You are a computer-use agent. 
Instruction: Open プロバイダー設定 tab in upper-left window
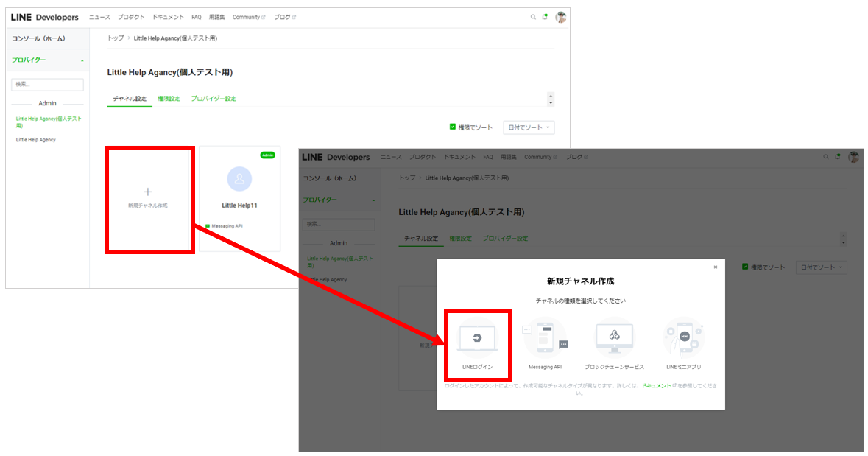pos(214,99)
